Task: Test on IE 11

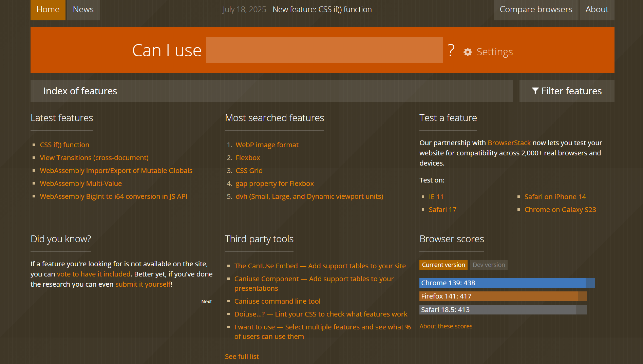Action: point(436,197)
